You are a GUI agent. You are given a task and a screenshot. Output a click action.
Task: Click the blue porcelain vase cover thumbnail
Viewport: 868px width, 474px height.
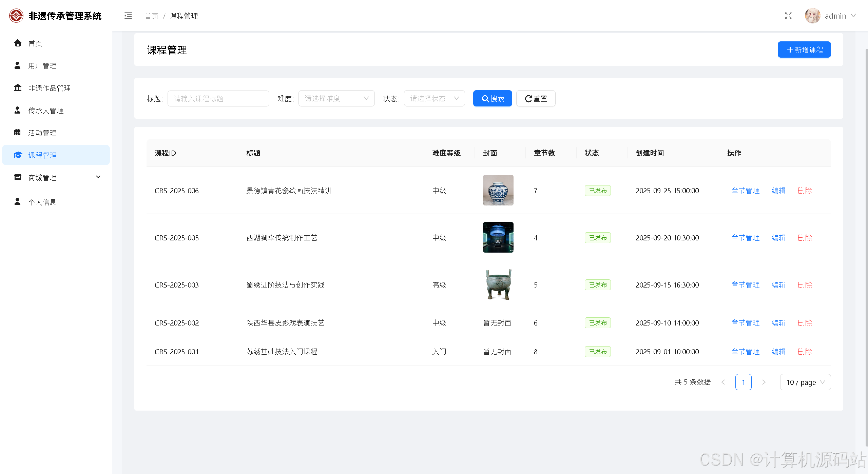coord(498,190)
